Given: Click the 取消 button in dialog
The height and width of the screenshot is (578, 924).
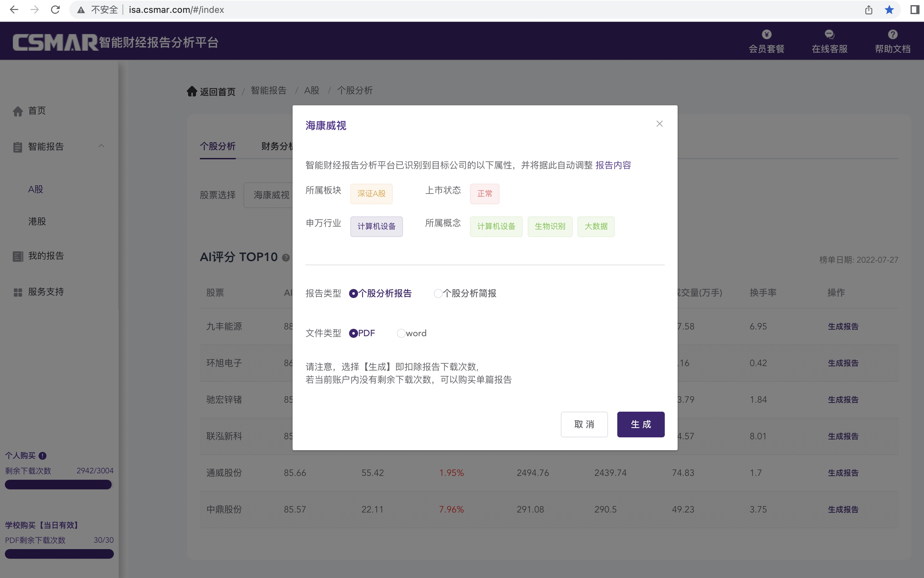Looking at the screenshot, I should [584, 424].
